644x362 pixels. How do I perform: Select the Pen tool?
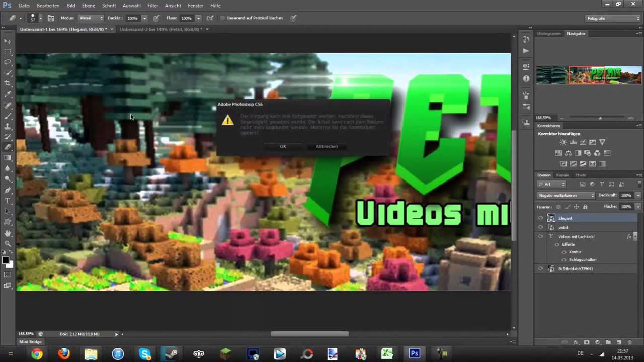tap(8, 191)
